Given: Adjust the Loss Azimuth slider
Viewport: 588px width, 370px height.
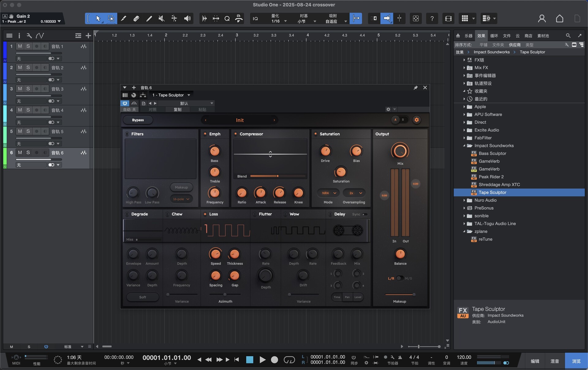Looking at the screenshot, I should click(225, 294).
